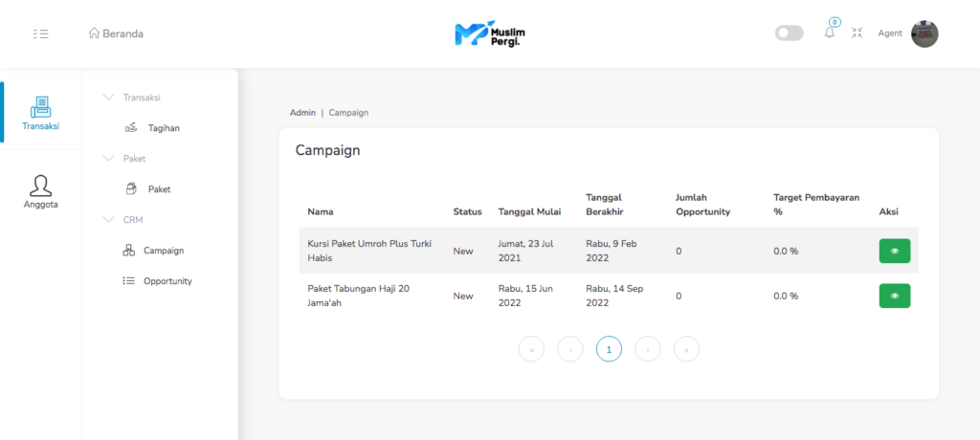Open the Tagihan menu item
Screen dimensions: 980x440
tap(163, 128)
